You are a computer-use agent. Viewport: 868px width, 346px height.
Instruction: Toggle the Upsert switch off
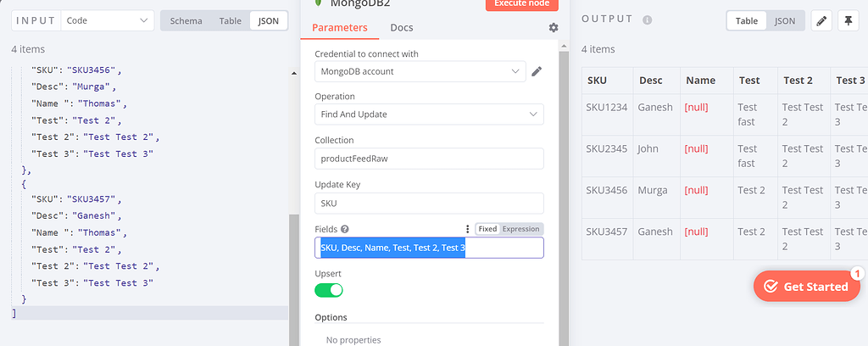point(329,290)
